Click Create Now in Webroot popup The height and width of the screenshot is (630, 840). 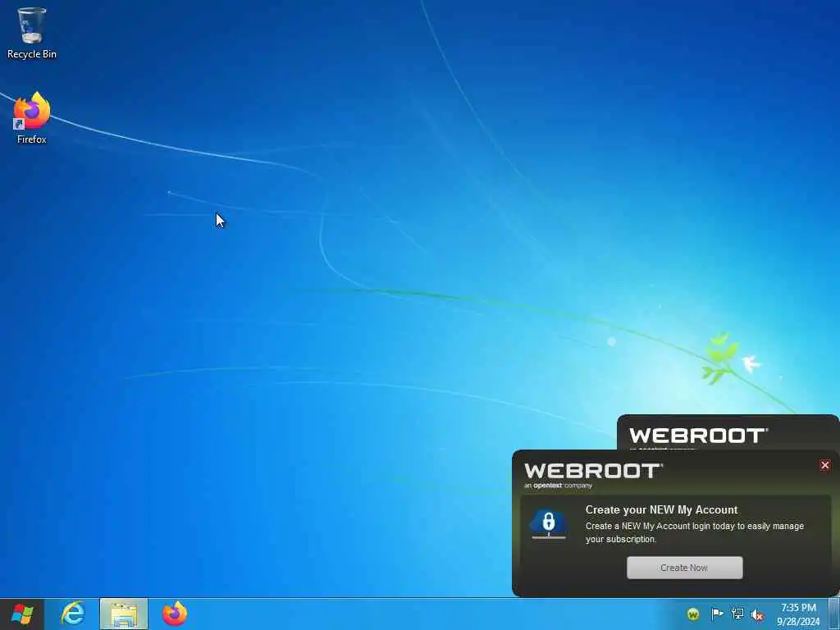point(685,568)
